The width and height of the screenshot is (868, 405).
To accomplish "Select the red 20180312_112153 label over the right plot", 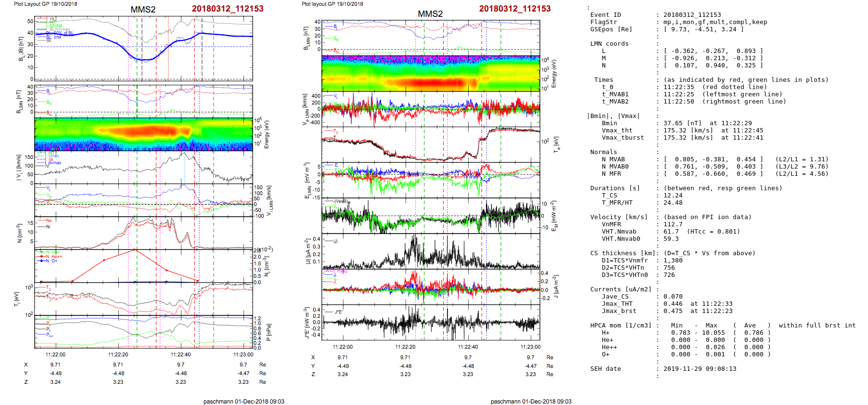I will (x=515, y=9).
